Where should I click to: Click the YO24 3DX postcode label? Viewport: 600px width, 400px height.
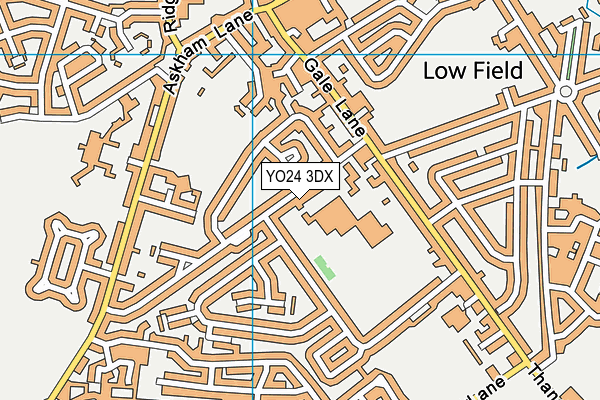pyautogui.click(x=300, y=176)
